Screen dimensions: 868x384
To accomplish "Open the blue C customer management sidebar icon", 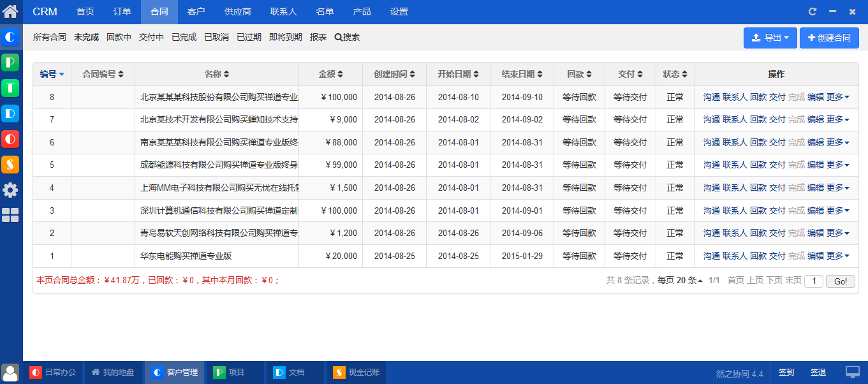I will point(10,37).
